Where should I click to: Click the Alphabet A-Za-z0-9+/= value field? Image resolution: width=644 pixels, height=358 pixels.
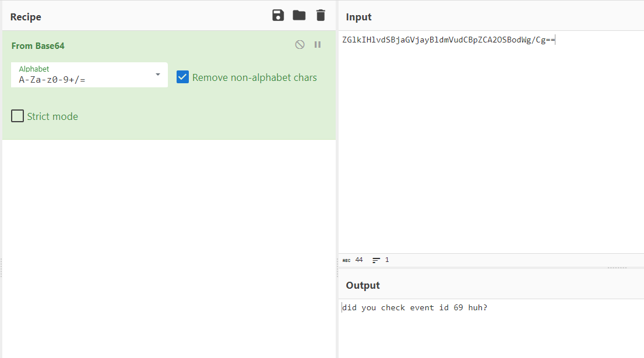(82, 79)
